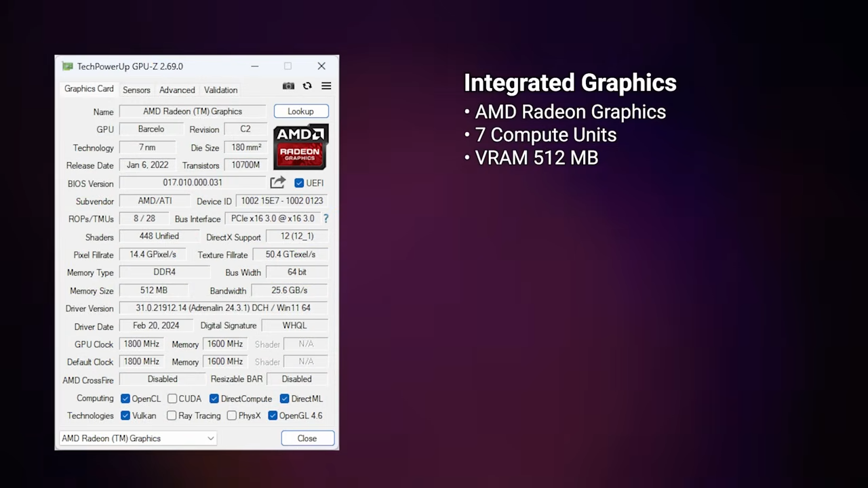Click the DirectX Support value 12 (12_1)
This screenshot has height=488, width=868.
click(297, 236)
